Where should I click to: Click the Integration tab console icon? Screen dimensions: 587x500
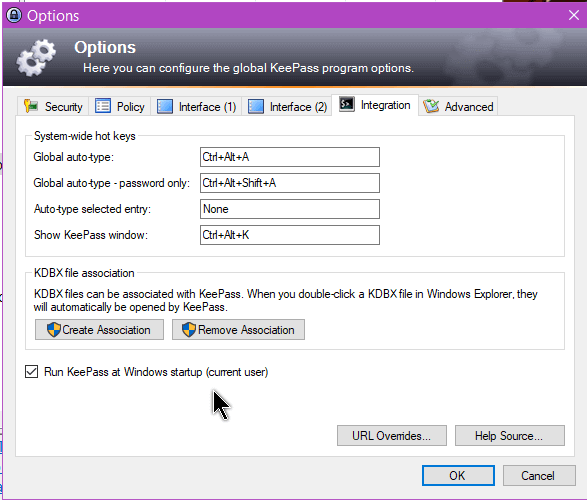(x=346, y=104)
